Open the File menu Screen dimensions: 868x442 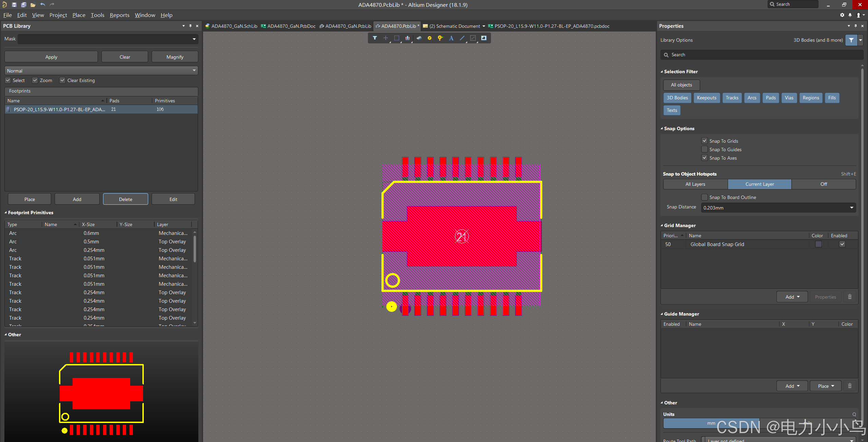pyautogui.click(x=7, y=15)
